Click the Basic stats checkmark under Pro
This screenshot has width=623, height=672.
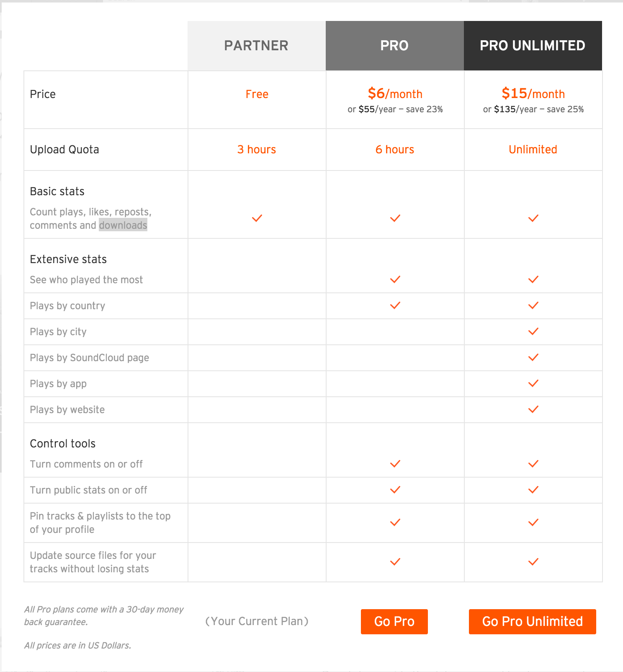click(395, 218)
